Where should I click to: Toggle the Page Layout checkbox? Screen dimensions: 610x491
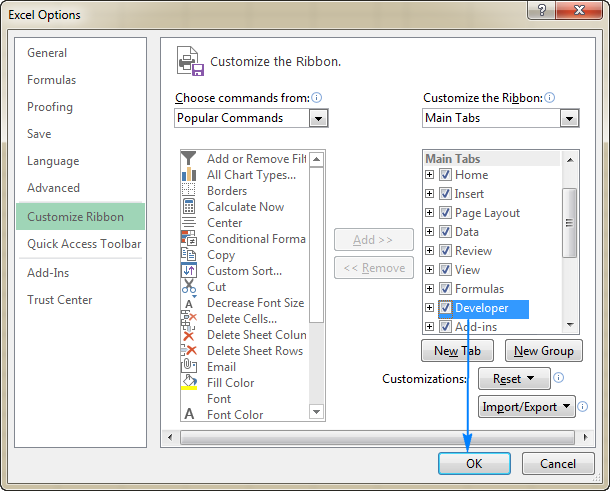pos(446,213)
